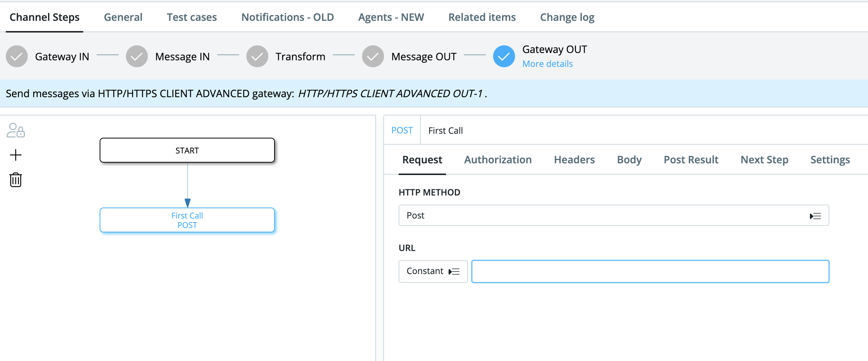
Task: Open the Authorization tab
Action: point(498,160)
